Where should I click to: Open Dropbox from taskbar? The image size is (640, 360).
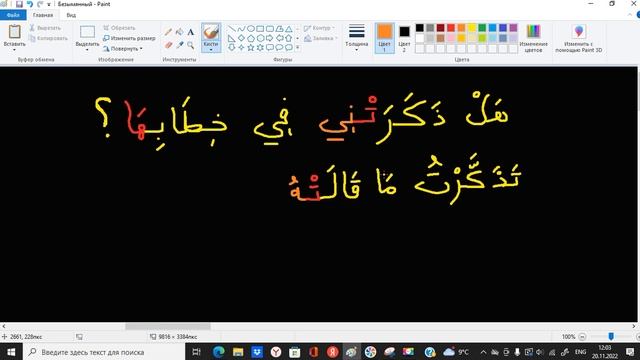pyautogui.click(x=257, y=352)
